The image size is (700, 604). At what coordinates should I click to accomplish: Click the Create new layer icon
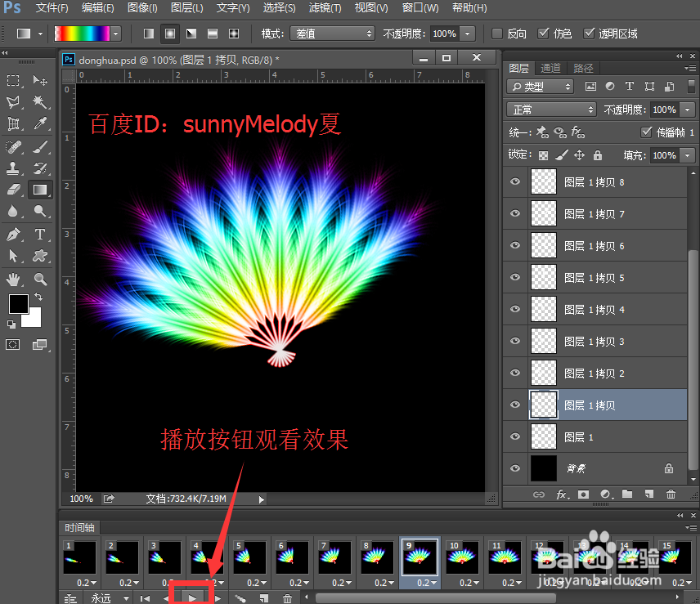(x=649, y=494)
